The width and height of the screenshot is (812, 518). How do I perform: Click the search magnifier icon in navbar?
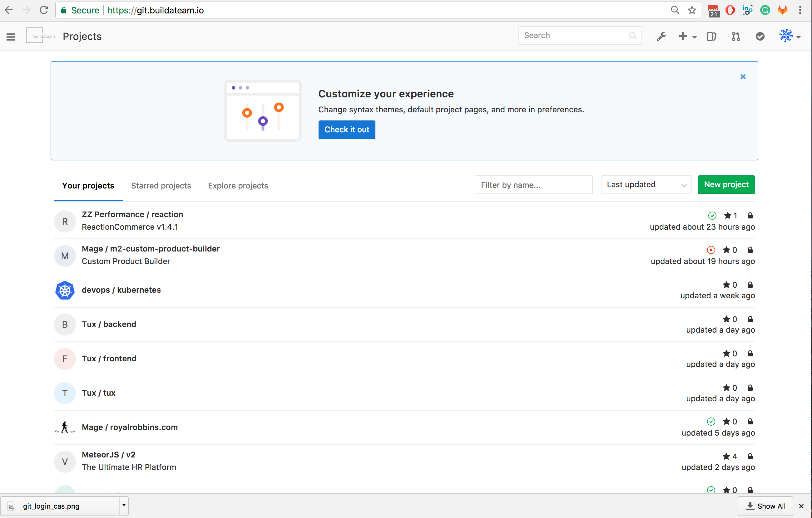click(633, 36)
